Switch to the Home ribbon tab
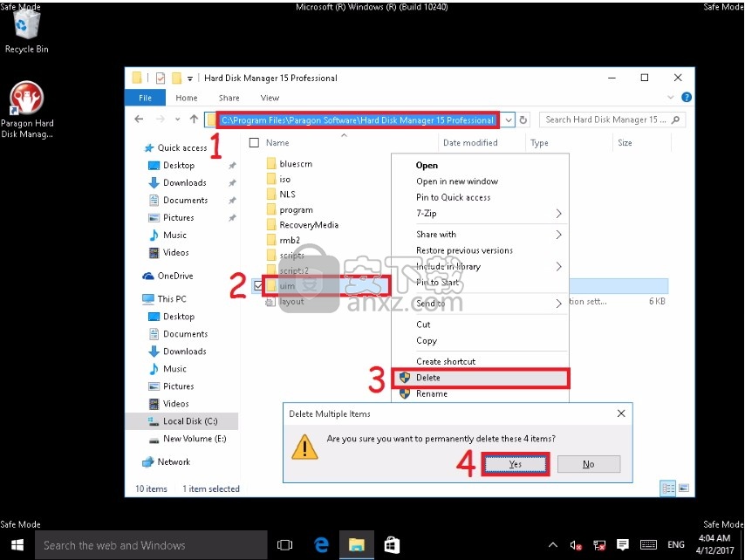The width and height of the screenshot is (745, 560). click(x=187, y=98)
